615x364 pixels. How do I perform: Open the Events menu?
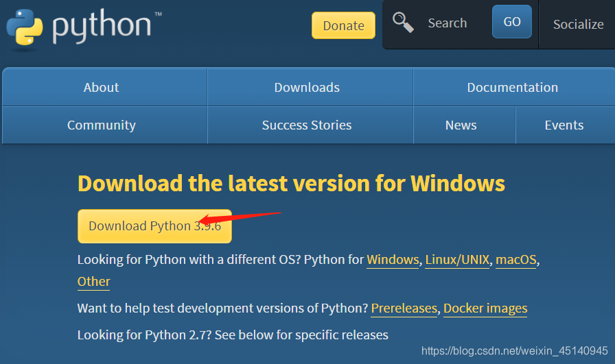564,125
